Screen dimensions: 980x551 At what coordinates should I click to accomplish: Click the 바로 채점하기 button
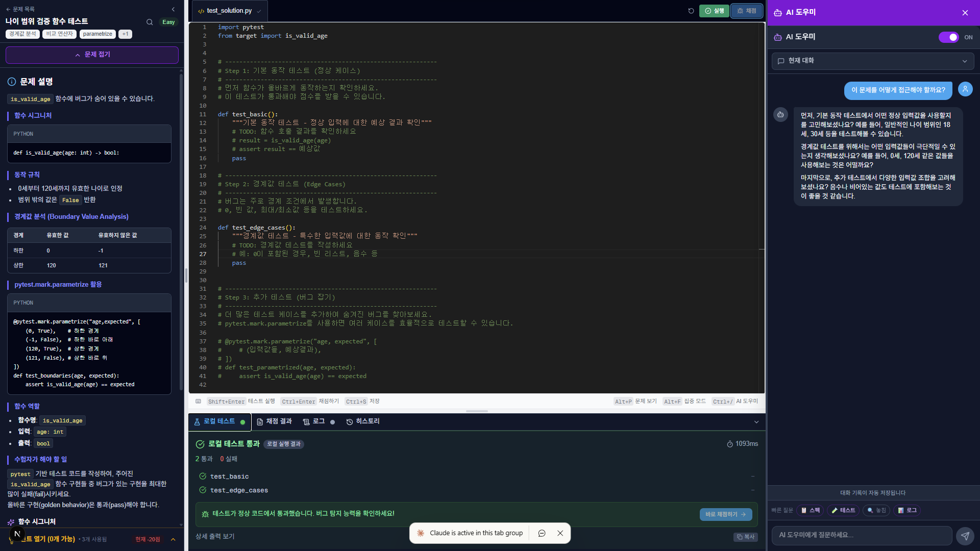tap(725, 514)
